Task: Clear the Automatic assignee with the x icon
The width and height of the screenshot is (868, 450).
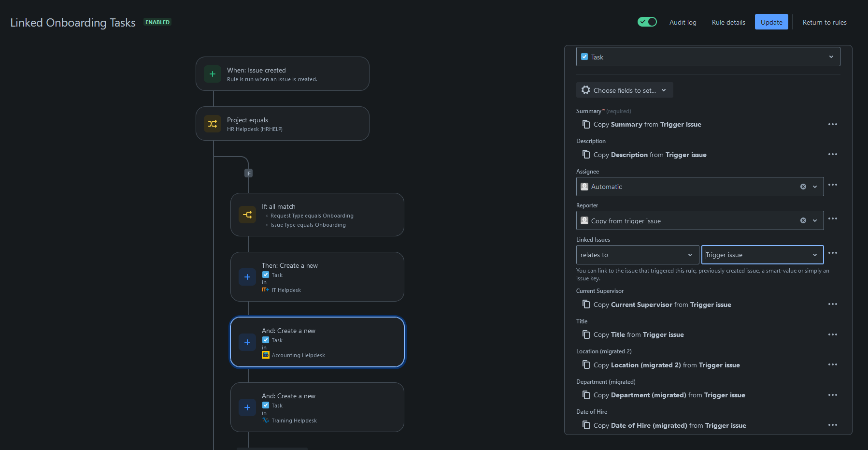Action: (x=803, y=187)
